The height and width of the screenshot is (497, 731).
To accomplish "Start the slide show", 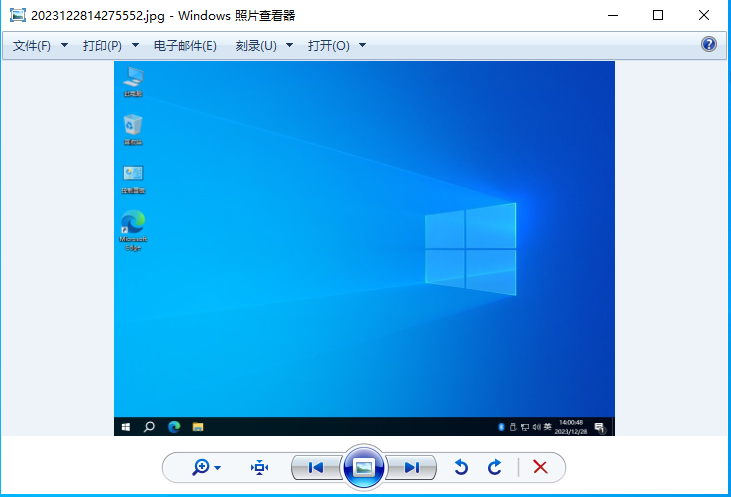I will [364, 467].
